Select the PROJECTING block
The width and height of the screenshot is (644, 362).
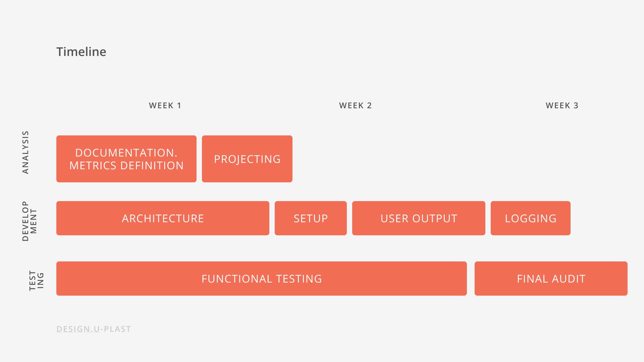coord(247,159)
